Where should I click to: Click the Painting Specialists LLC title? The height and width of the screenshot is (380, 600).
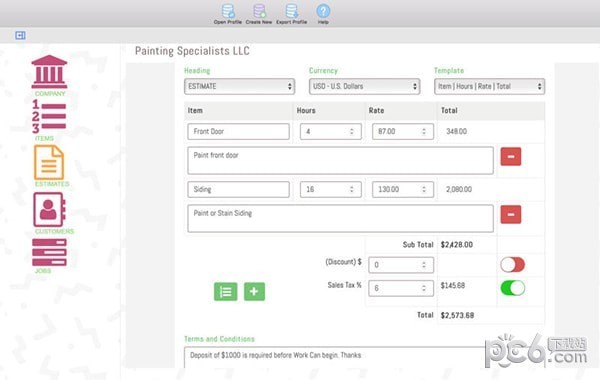click(x=192, y=51)
